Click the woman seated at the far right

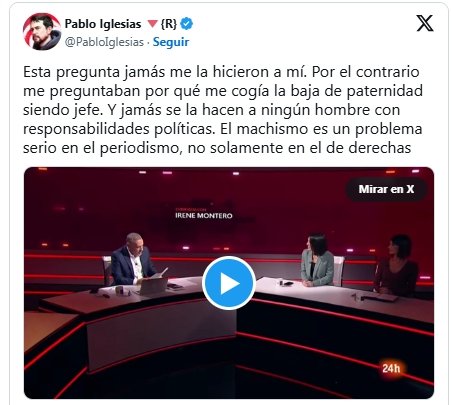[x=396, y=265]
